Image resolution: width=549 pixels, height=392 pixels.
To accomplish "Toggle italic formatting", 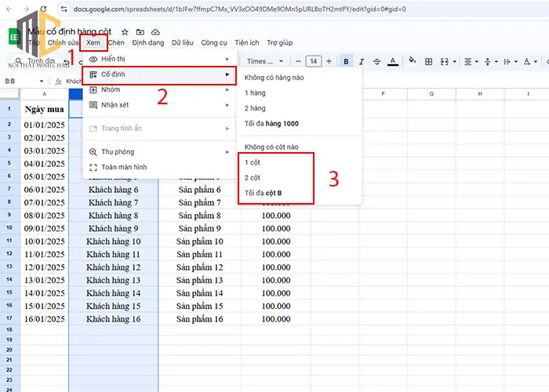I will point(362,62).
